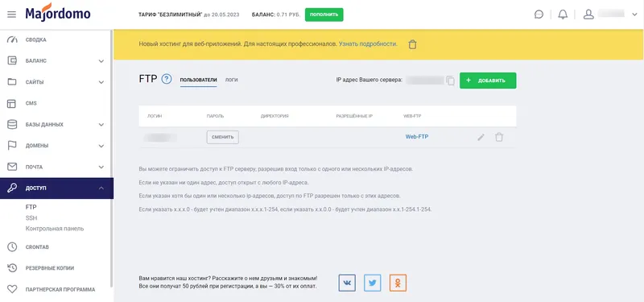Click the Логин column header

tap(155, 116)
